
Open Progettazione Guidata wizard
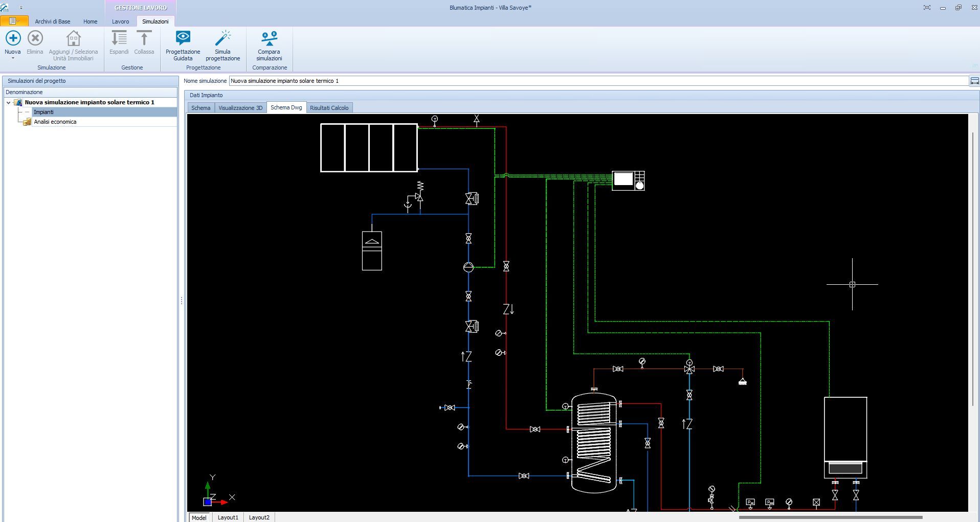183,38
